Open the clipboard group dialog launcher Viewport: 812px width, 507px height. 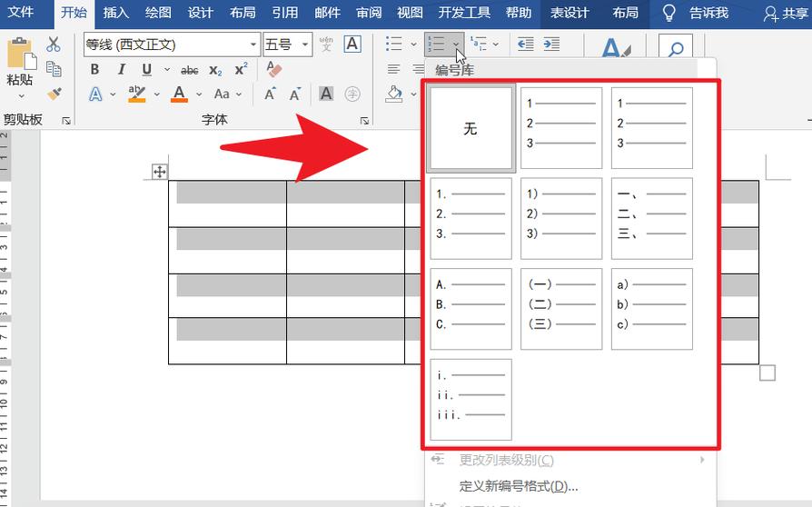[66, 121]
